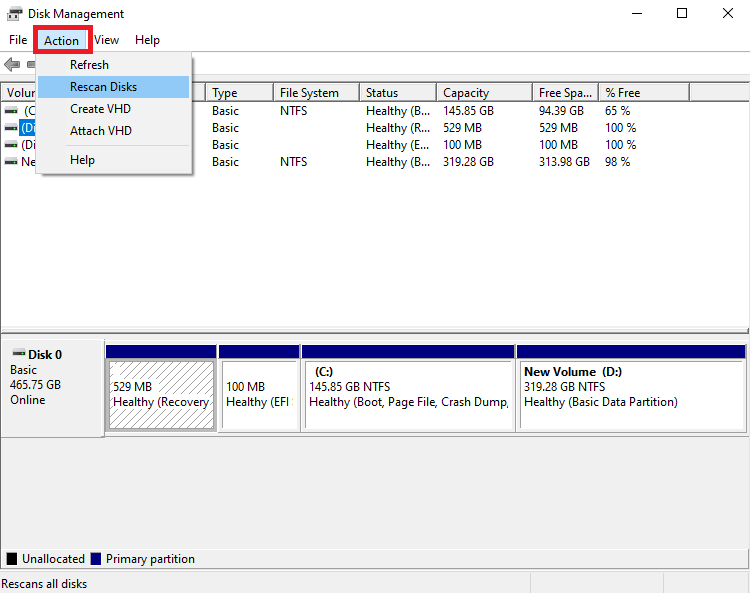Select the 100 MB EFI partition block
Viewport: 750px width, 593px height.
[259, 388]
